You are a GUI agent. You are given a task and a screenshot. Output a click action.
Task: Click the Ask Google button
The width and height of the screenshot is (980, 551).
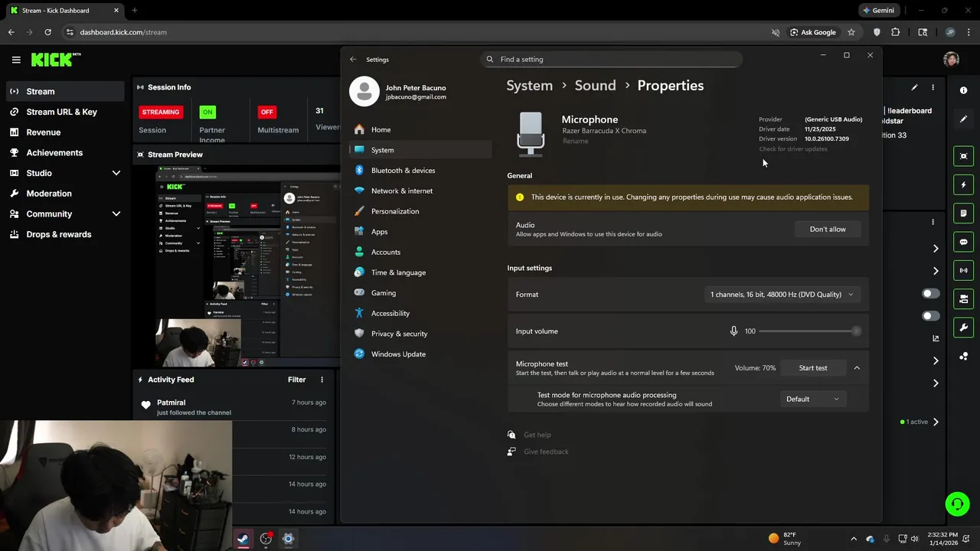pyautogui.click(x=813, y=32)
